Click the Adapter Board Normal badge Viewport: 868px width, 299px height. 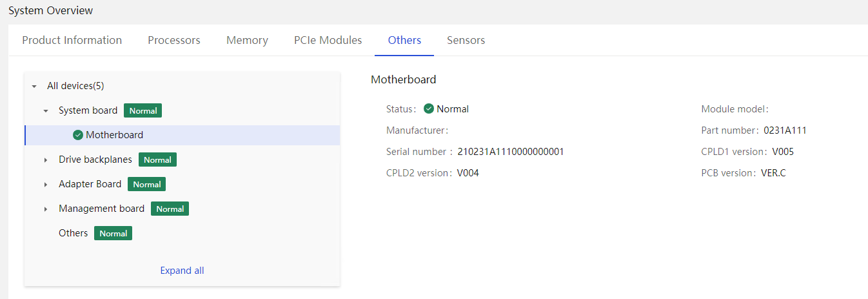point(147,184)
